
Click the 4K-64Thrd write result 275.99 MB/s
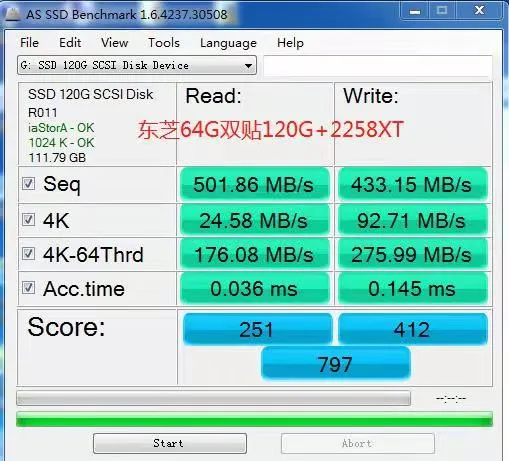tap(413, 254)
